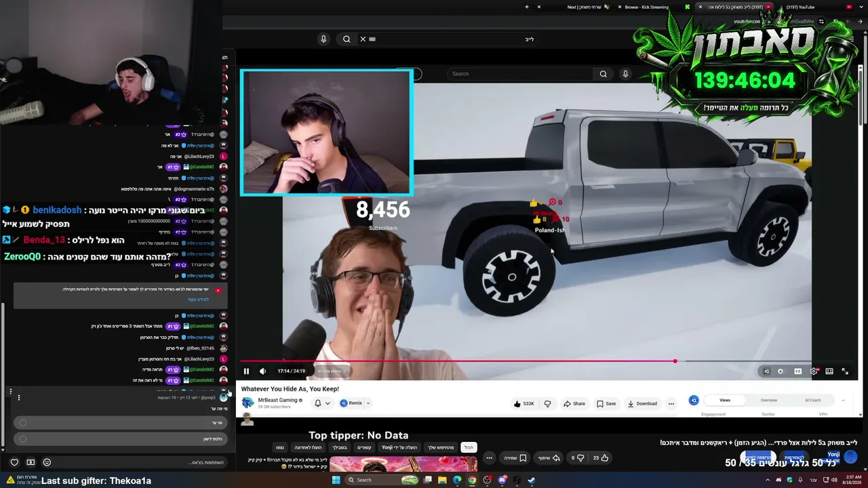868x488 pixels.
Task: Open notification bell dropdown for MrBeast Gaming
Action: (x=322, y=403)
